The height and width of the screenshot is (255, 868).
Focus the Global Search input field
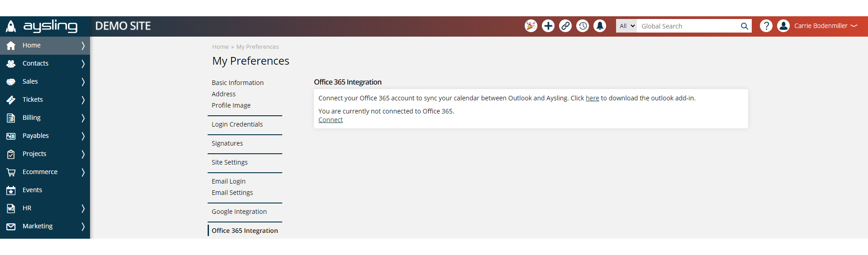tap(688, 26)
